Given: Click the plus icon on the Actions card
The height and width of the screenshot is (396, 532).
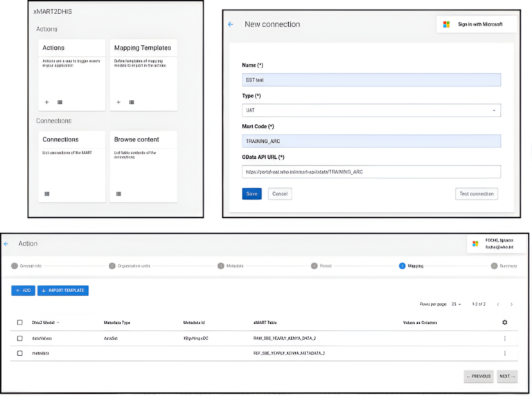Looking at the screenshot, I should (x=47, y=102).
